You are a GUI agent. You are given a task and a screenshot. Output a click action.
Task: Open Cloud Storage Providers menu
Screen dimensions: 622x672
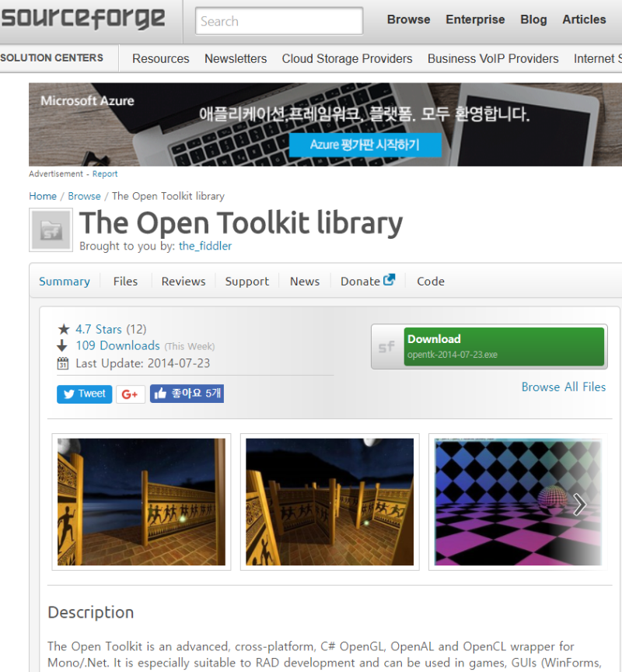click(347, 58)
